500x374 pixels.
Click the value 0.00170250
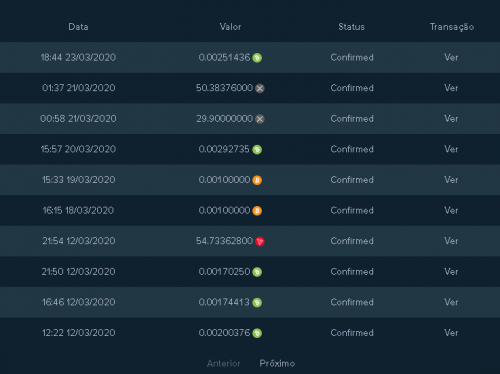(224, 272)
